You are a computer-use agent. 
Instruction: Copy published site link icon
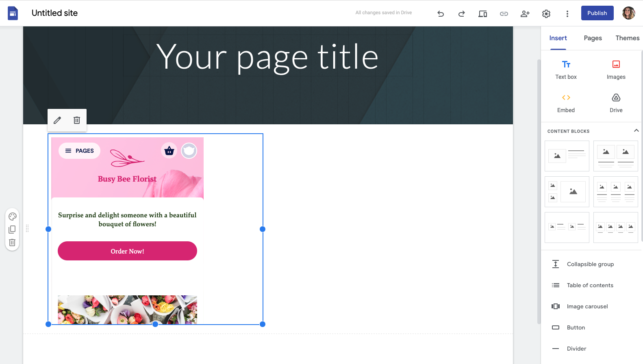tap(504, 14)
